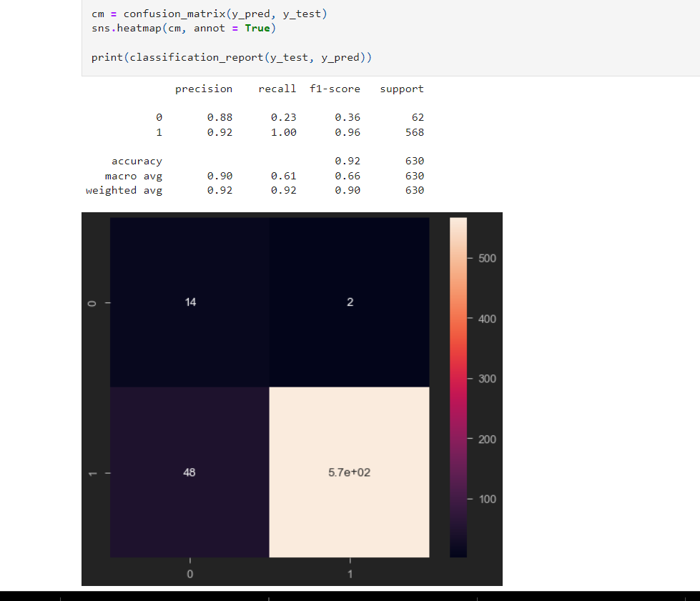Screen dimensions: 700x601
Task: Click the accuracy row in the report
Action: pyautogui.click(x=137, y=161)
